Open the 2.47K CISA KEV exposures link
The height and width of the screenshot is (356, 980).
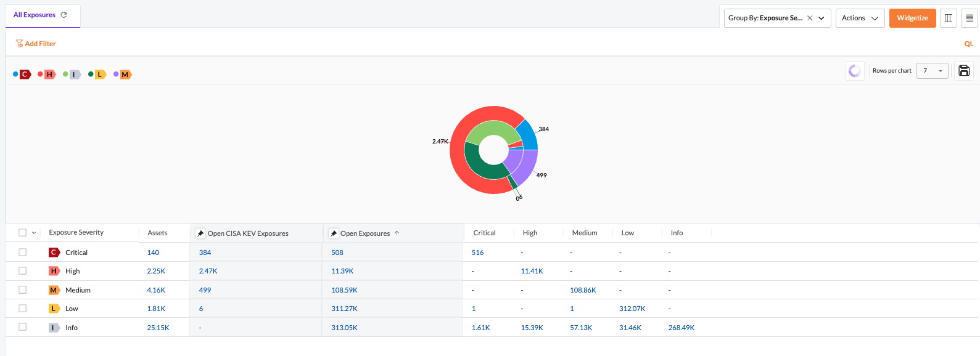[208, 271]
